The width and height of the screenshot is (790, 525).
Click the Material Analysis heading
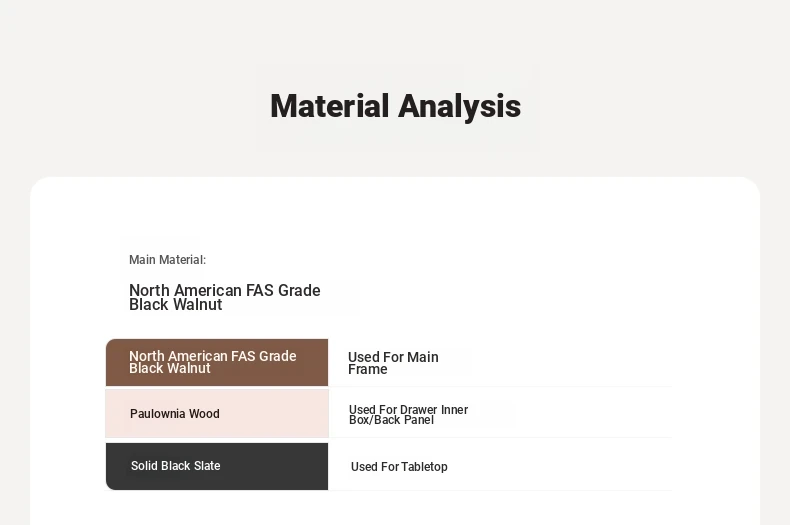coord(396,106)
